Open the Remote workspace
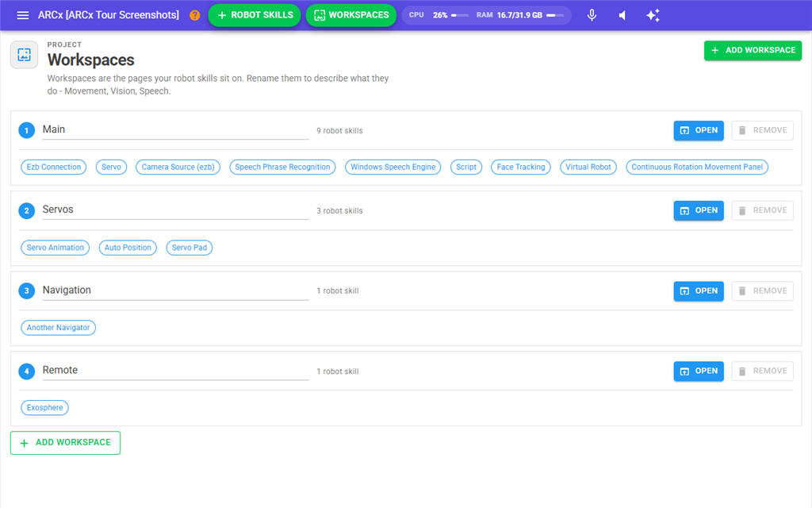Viewport: 812px width, 508px height. point(699,371)
